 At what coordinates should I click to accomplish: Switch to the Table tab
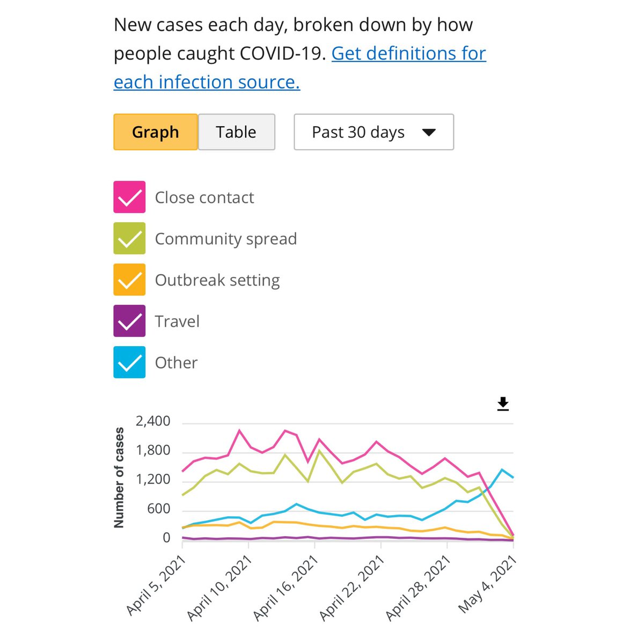[x=237, y=132]
